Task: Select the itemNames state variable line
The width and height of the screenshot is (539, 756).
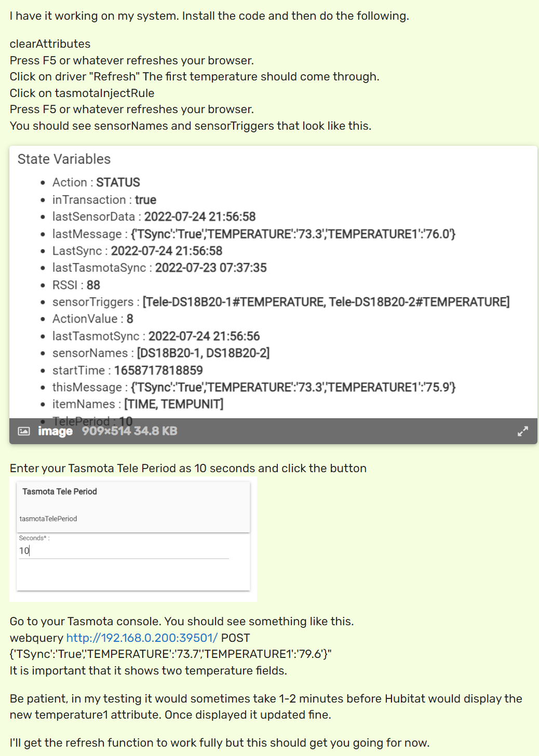Action: tap(138, 404)
